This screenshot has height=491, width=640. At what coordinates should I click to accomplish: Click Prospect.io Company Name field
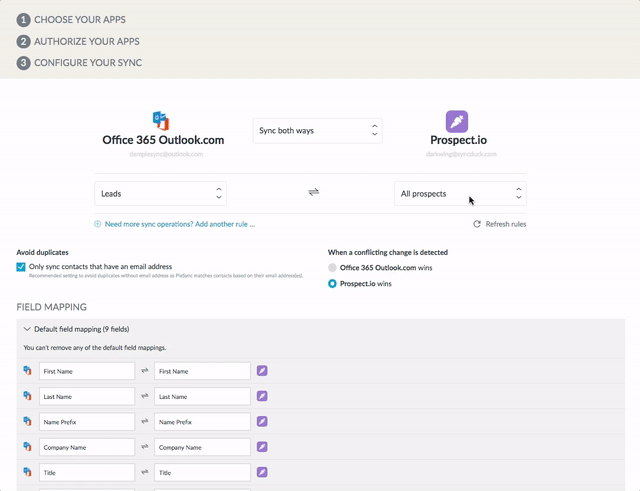(202, 447)
